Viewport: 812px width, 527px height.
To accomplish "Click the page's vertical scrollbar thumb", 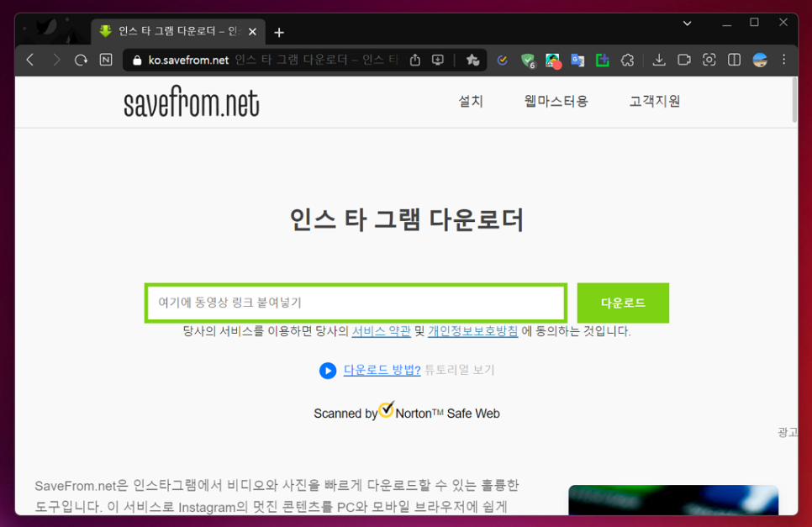I will (x=794, y=100).
